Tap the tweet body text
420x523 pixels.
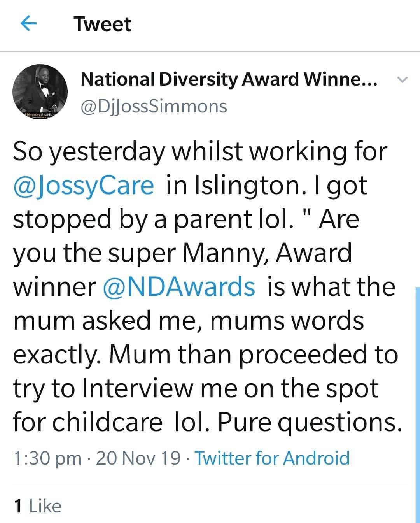206,286
